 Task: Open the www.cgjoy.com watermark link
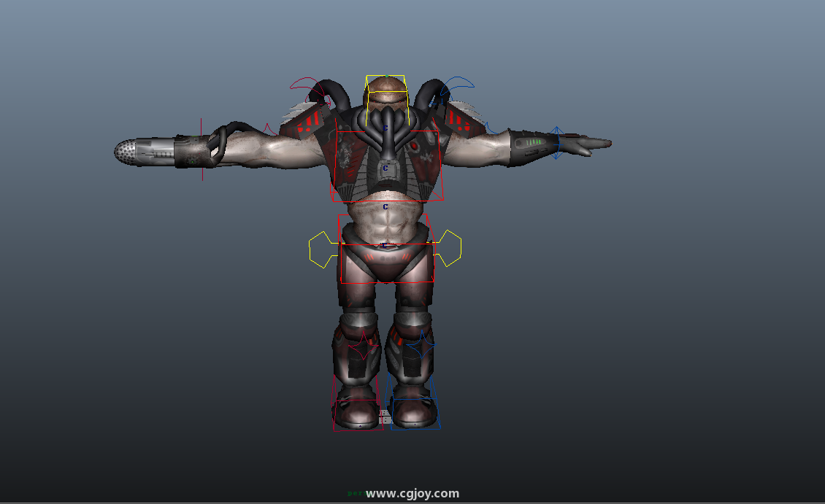[412, 494]
